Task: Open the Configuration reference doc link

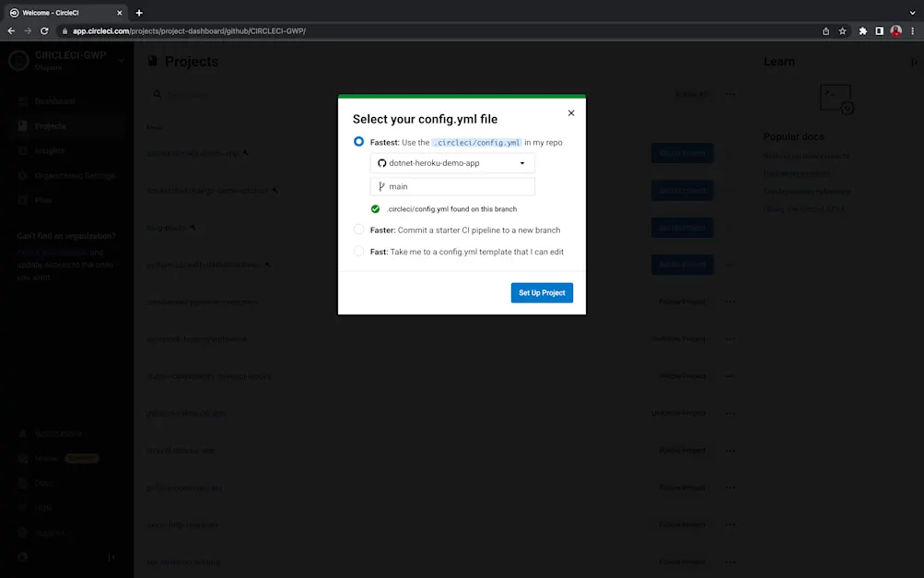Action: pyautogui.click(x=807, y=192)
